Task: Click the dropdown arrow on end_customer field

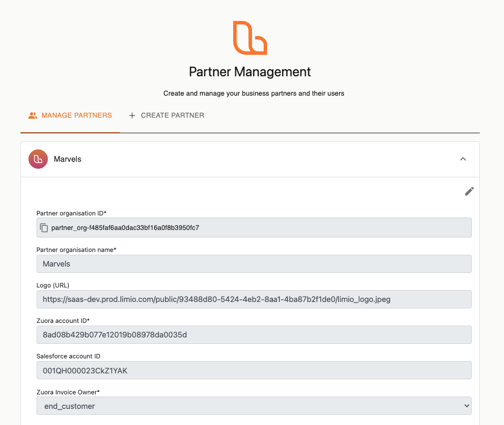Action: (467, 406)
